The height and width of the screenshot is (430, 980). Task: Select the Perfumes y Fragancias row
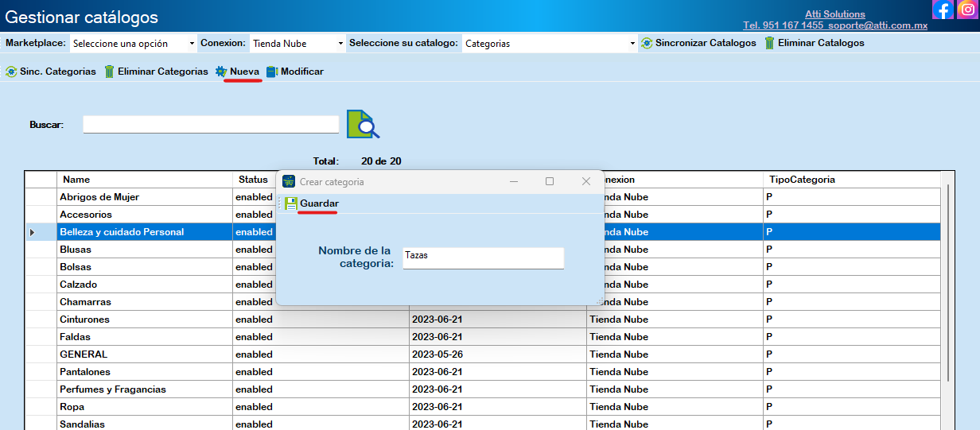[x=144, y=389]
